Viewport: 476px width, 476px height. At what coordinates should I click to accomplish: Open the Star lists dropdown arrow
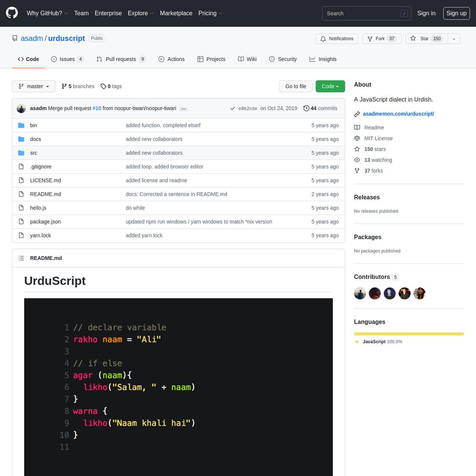[x=454, y=39]
